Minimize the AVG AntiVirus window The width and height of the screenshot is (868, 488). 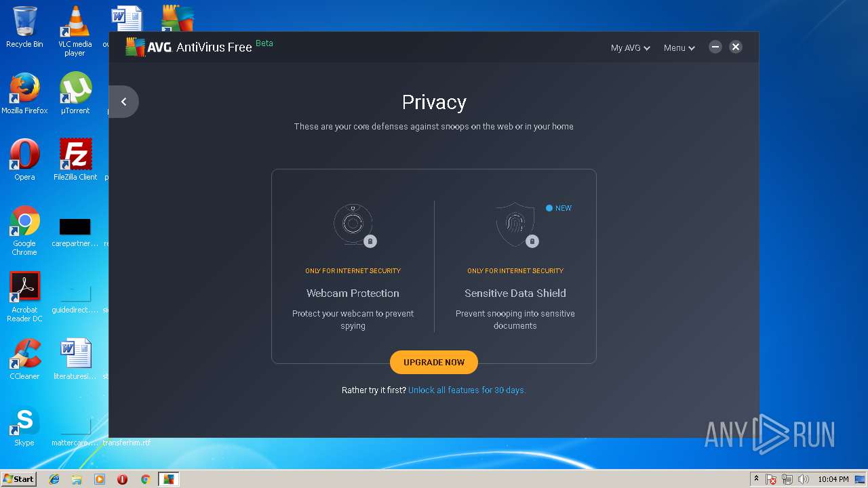pyautogui.click(x=715, y=47)
